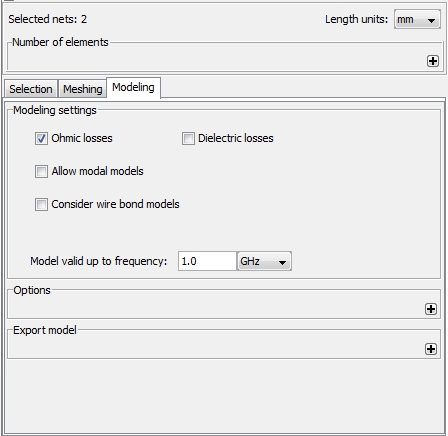Image resolution: width=448 pixels, height=436 pixels.
Task: Expand the Options section plus icon
Action: (x=431, y=309)
